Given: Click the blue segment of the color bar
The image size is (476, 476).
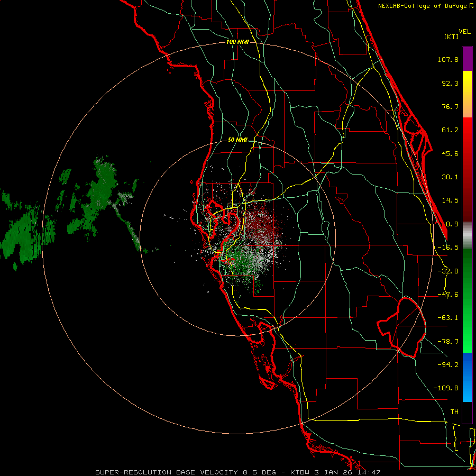Looking at the screenshot, I should 467,377.
